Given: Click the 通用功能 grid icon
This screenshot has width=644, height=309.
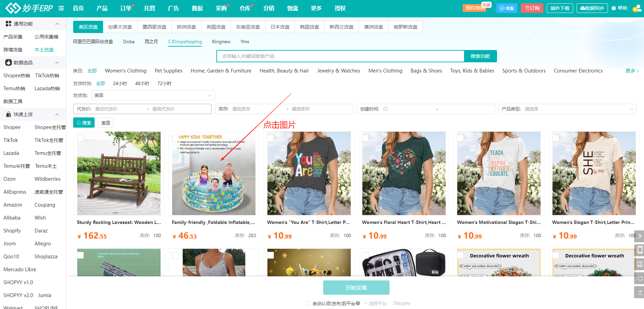Looking at the screenshot, I should click(9, 23).
